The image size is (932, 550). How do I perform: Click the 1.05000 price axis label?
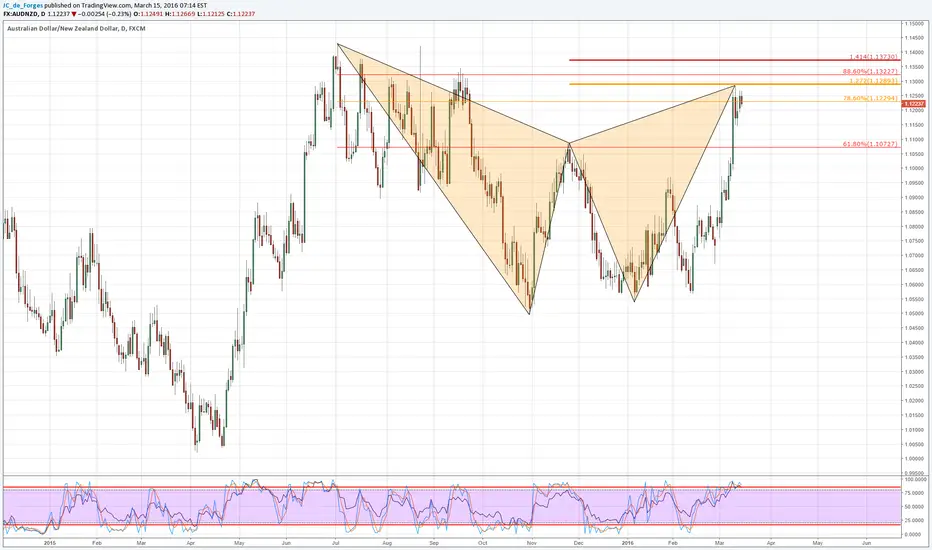(x=914, y=313)
